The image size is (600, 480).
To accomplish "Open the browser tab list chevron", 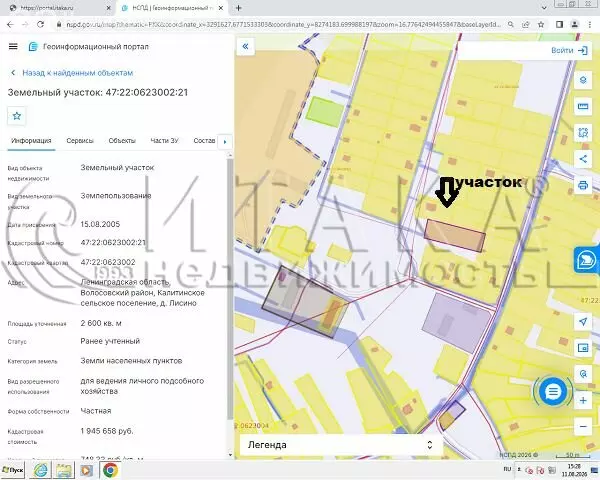I will click(544, 8).
